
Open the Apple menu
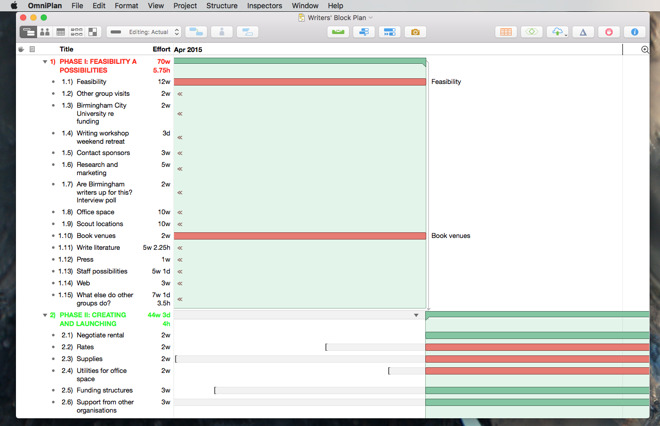[x=13, y=6]
